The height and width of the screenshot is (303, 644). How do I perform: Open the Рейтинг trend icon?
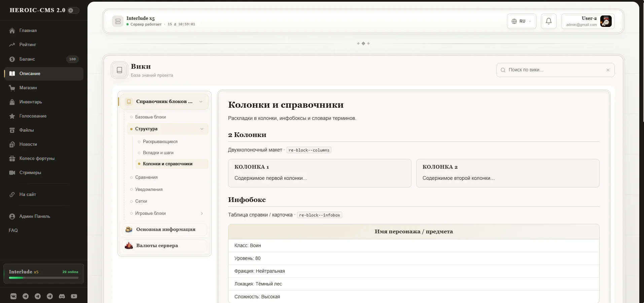click(12, 45)
